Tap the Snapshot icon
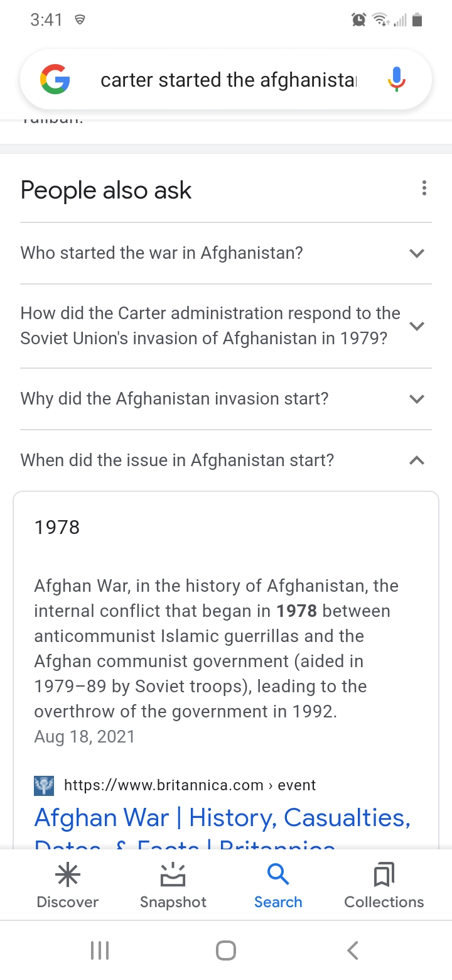 point(173,874)
